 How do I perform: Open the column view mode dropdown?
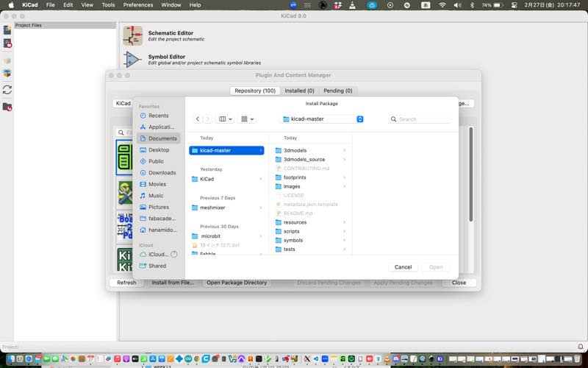[x=226, y=119]
